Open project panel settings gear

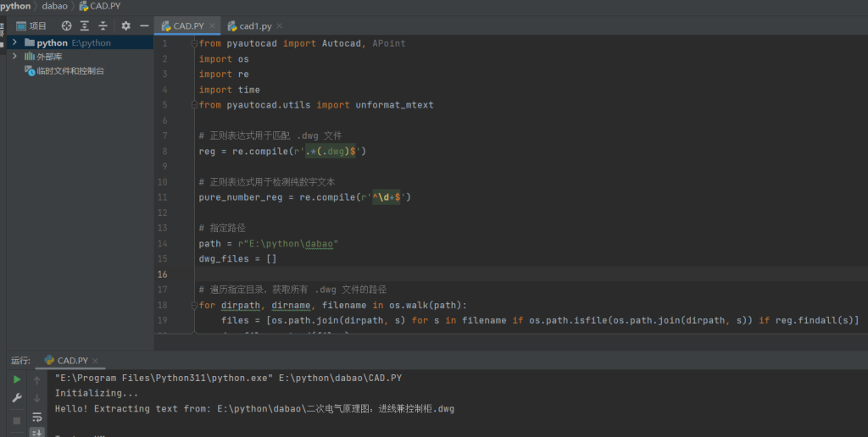tap(126, 26)
